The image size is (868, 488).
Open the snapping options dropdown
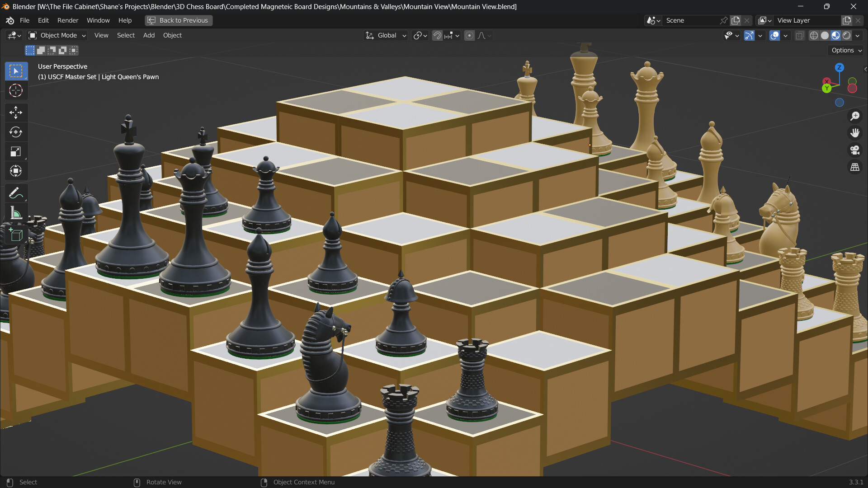coord(452,35)
